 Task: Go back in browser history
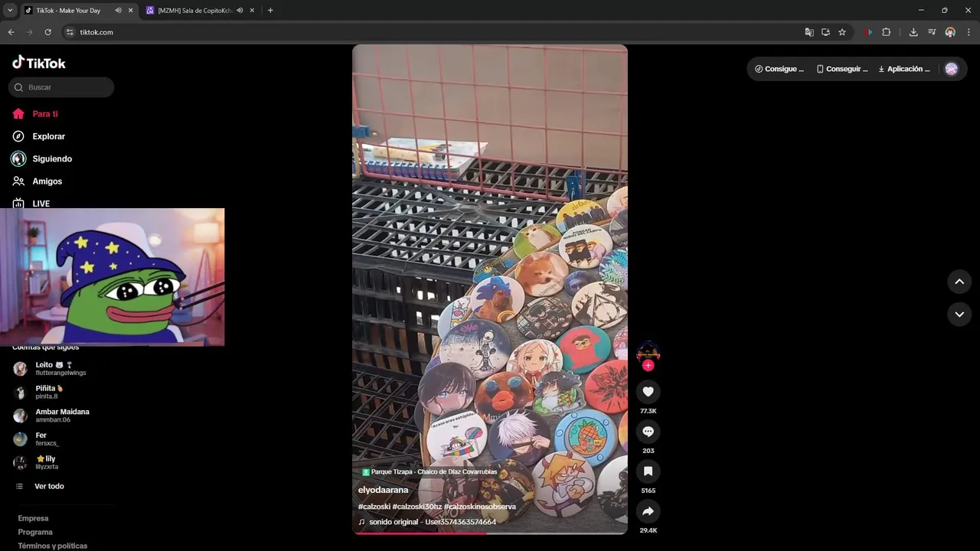click(11, 32)
